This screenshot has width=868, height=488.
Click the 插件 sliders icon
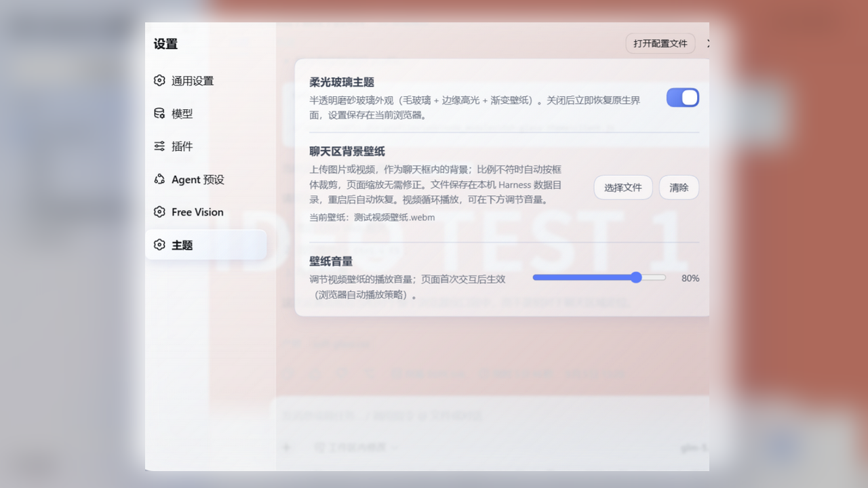[159, 146]
